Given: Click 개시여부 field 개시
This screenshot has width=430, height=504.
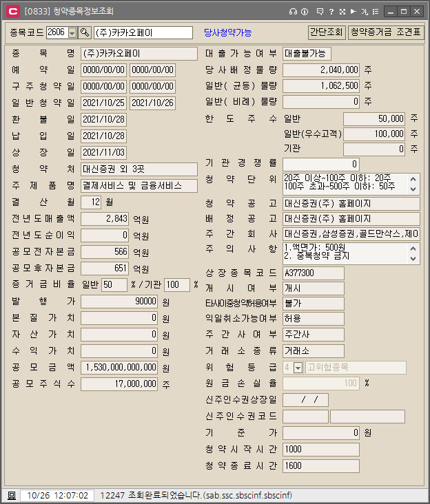Looking at the screenshot, I should [314, 288].
